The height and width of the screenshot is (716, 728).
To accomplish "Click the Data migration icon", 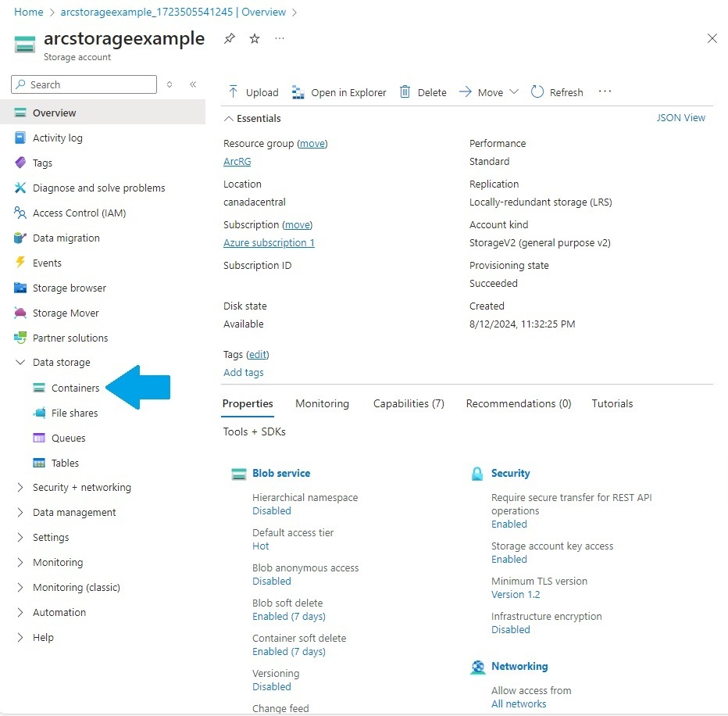I will [x=20, y=238].
